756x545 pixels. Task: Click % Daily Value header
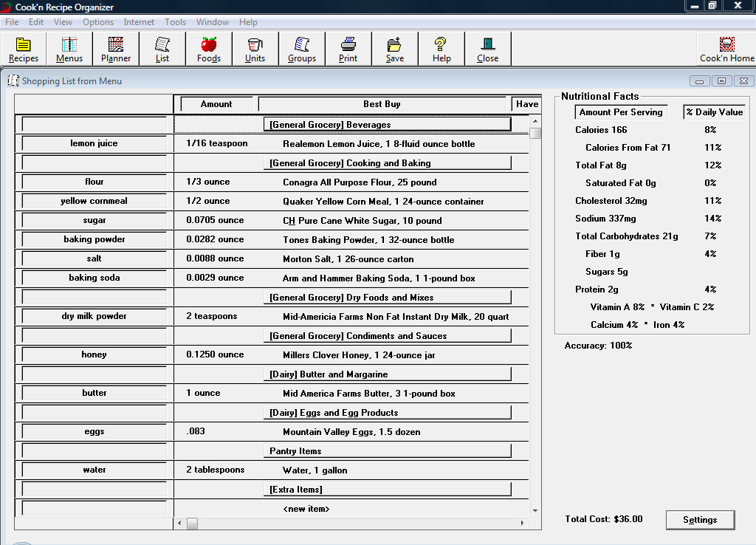click(x=715, y=112)
